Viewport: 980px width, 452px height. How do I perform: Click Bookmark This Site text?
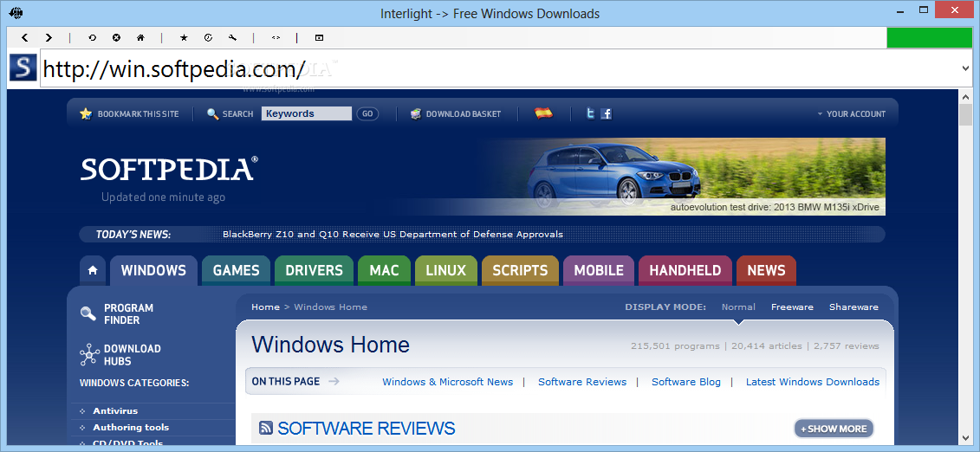point(138,113)
